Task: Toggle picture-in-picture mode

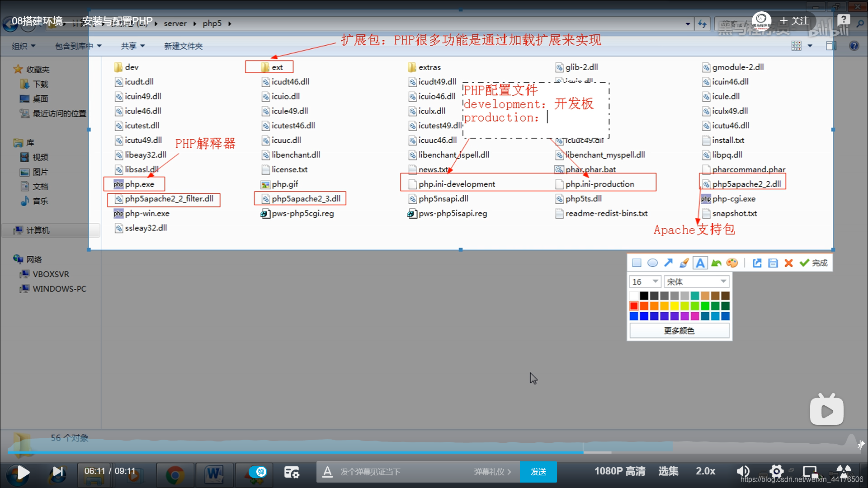Action: click(x=810, y=472)
